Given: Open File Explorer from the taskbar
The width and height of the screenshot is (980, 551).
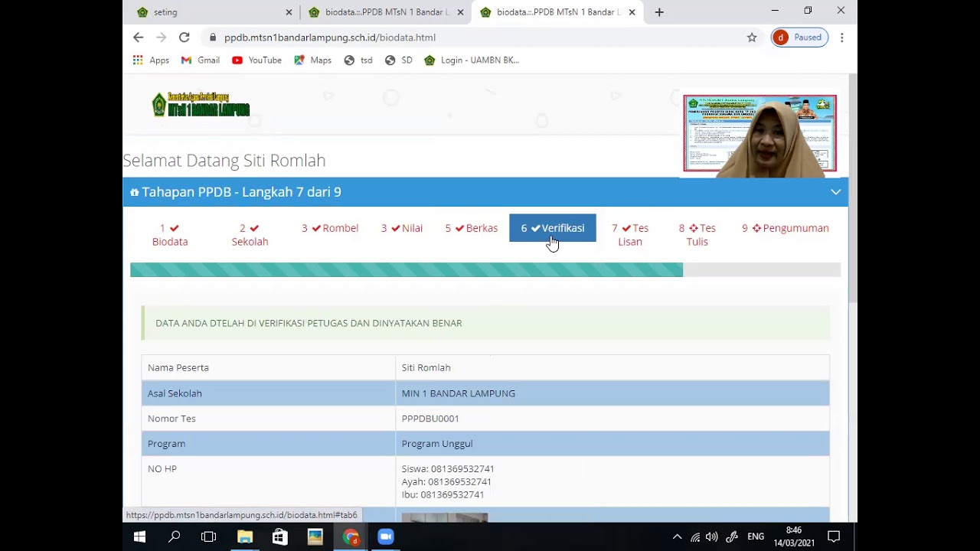Looking at the screenshot, I should pos(245,536).
